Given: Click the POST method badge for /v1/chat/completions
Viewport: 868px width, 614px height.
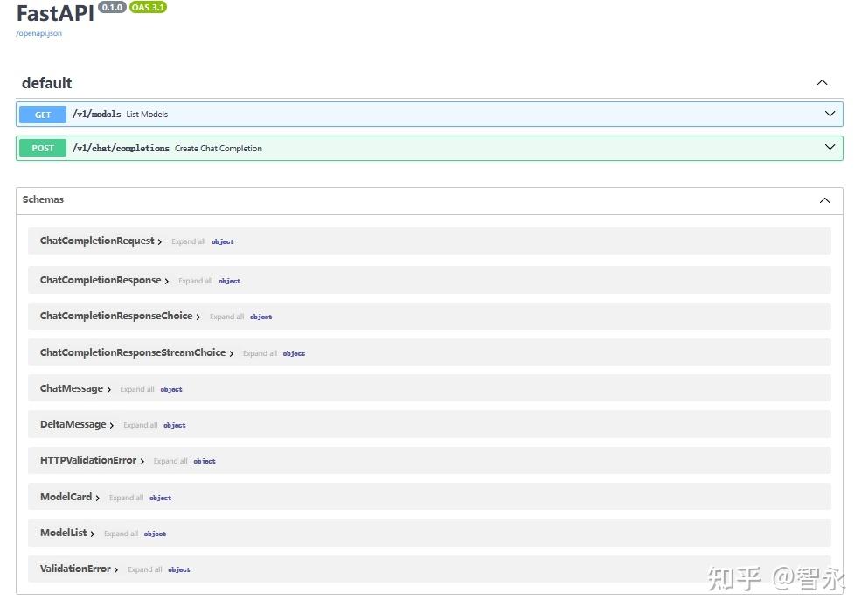Looking at the screenshot, I should point(42,148).
